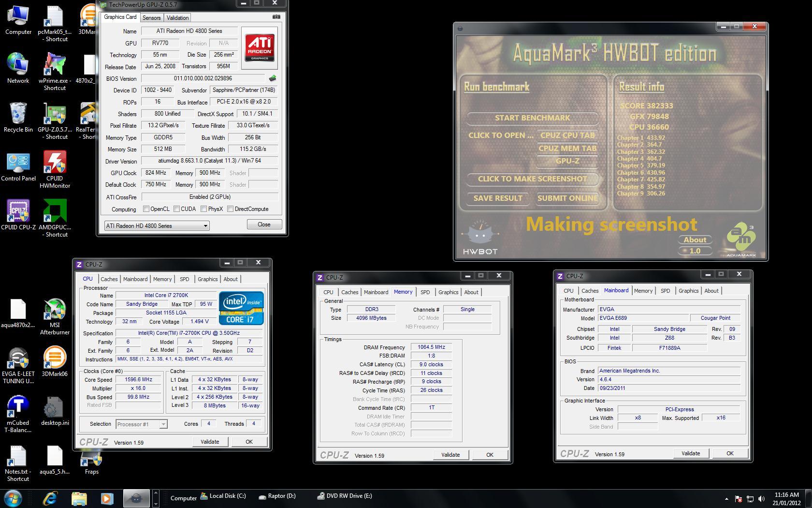Open Windows Explorer folder on taskbar
812x508 pixels.
pyautogui.click(x=79, y=498)
